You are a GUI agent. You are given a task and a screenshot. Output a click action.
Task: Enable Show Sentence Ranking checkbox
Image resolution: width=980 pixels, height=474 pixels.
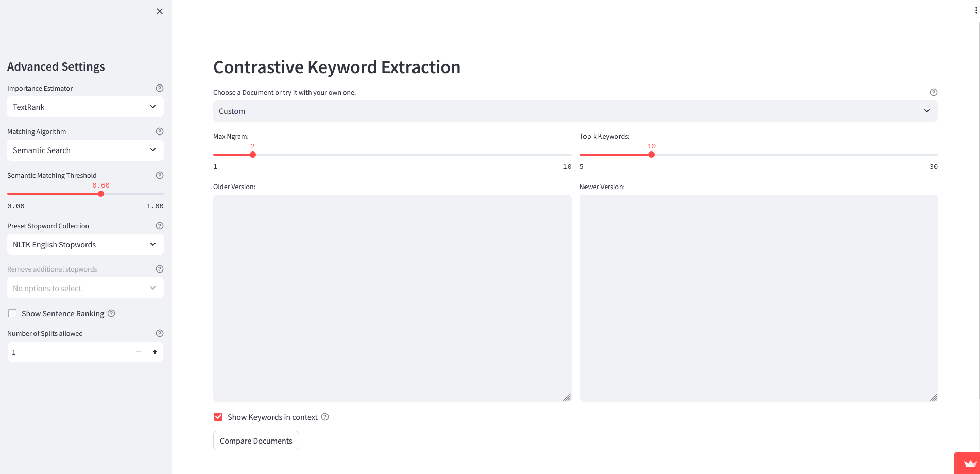tap(12, 313)
